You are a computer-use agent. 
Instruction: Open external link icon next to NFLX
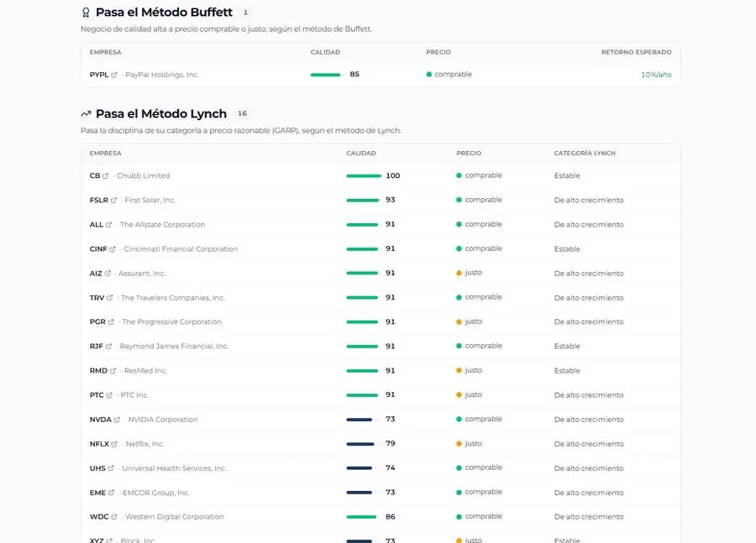[x=115, y=444]
